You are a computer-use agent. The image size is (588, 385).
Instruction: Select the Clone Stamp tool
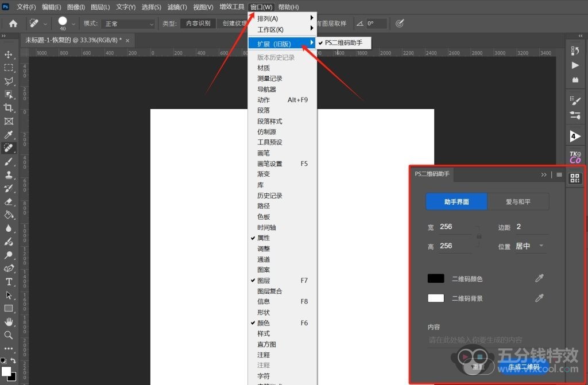point(8,174)
